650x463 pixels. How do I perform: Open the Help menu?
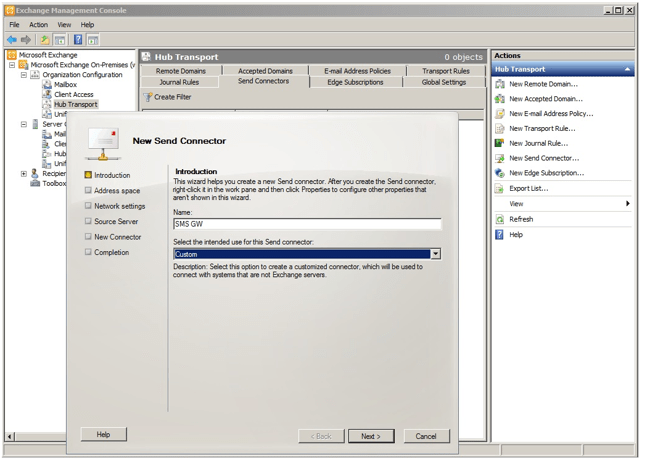pyautogui.click(x=87, y=25)
